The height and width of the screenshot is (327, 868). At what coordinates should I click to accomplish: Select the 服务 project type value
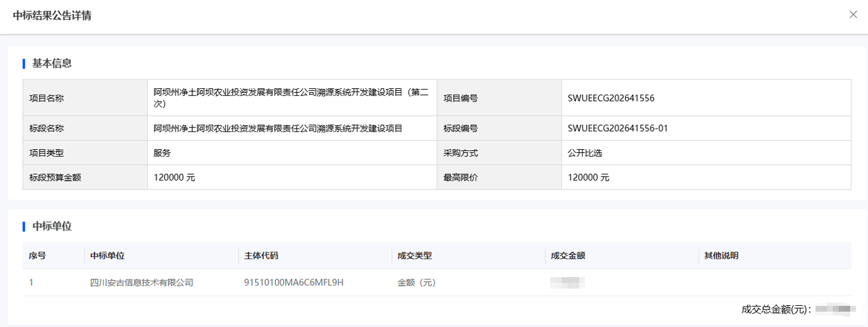coord(162,153)
